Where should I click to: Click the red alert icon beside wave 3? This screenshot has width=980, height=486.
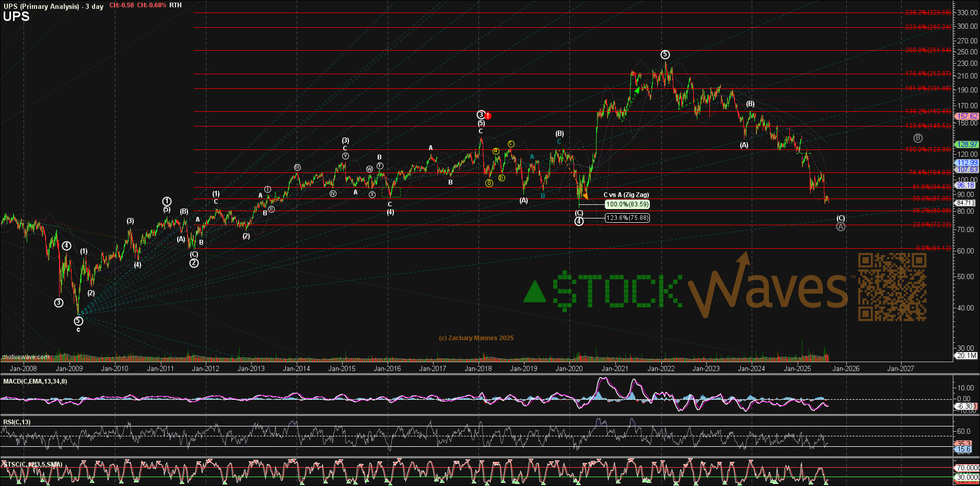[488, 116]
